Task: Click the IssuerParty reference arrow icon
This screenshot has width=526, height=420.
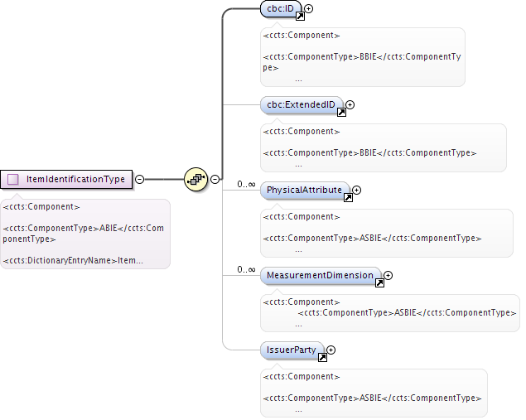Action: pos(322,357)
